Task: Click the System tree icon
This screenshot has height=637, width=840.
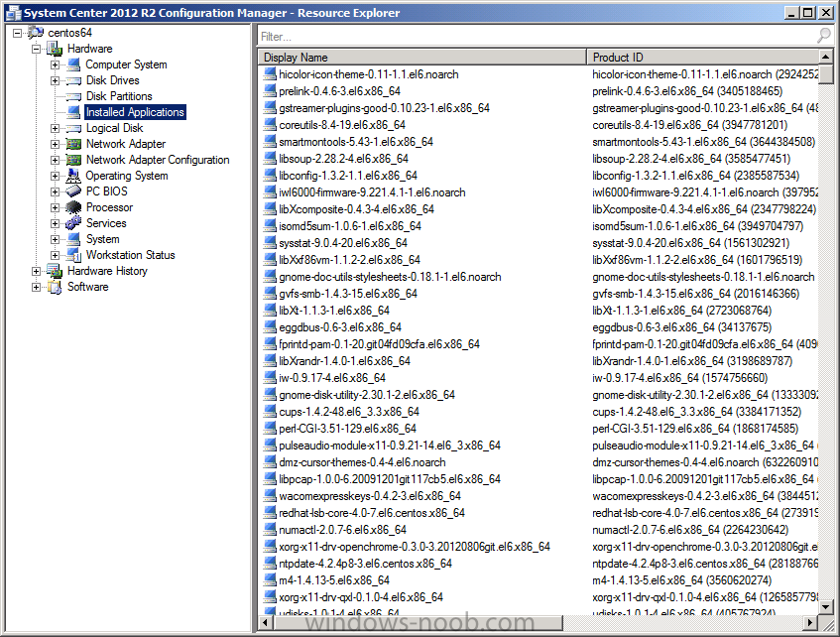Action: (73, 239)
